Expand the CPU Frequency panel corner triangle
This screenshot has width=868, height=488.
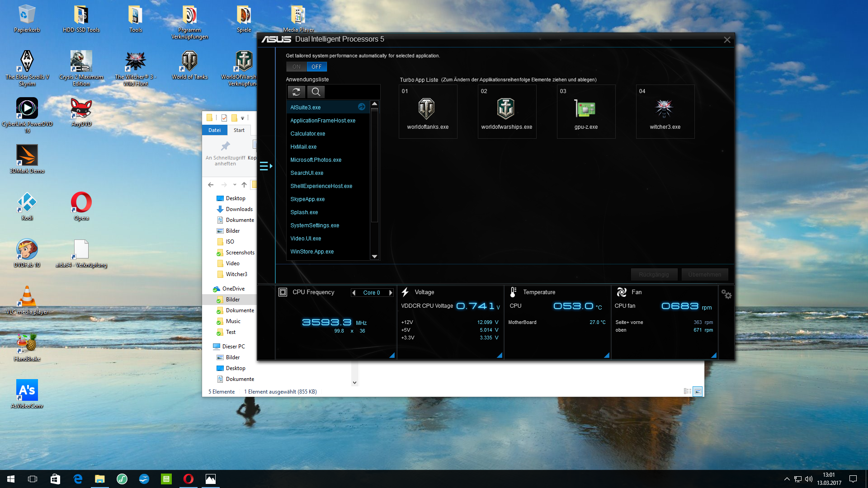pyautogui.click(x=392, y=355)
